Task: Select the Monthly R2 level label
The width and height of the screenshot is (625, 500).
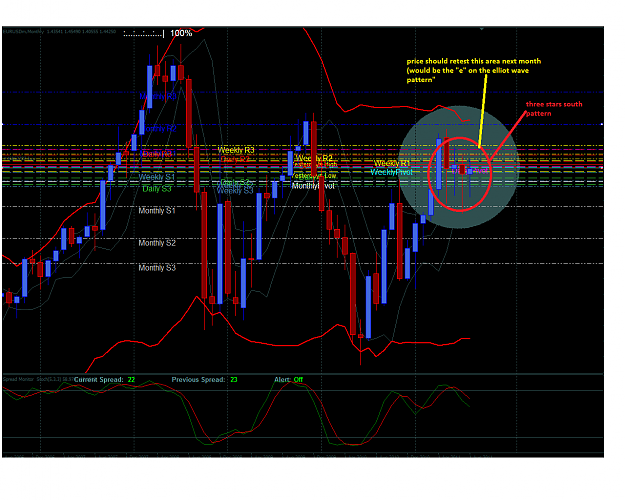Action: pyautogui.click(x=159, y=129)
